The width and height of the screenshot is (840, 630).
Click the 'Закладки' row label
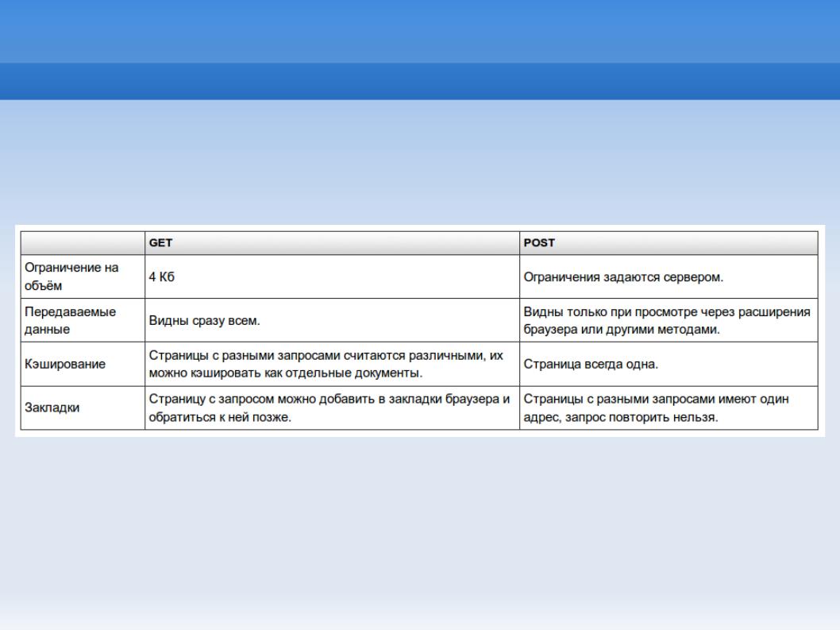(x=83, y=408)
